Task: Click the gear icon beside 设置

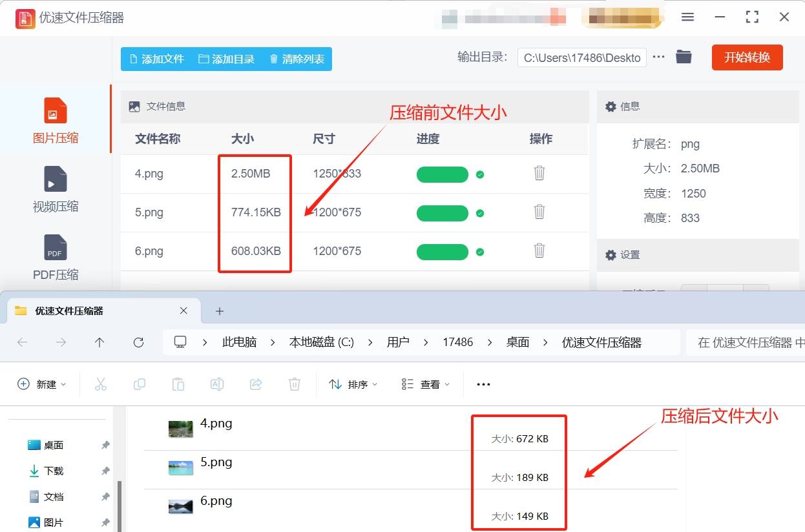Action: point(611,255)
